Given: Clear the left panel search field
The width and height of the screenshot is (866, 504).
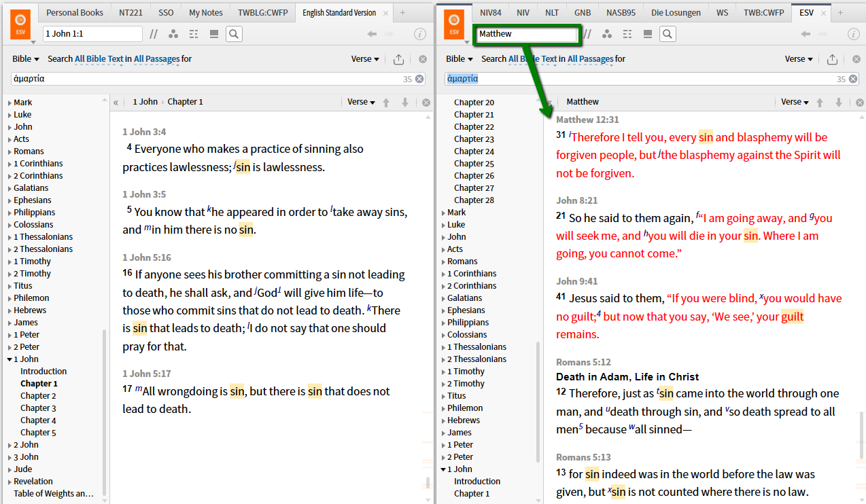Looking at the screenshot, I should point(419,79).
